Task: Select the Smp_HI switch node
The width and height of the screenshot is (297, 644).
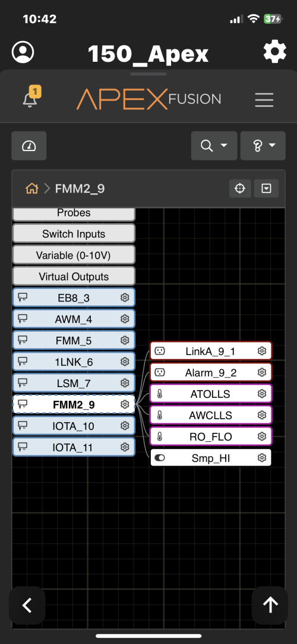Action: point(211,458)
